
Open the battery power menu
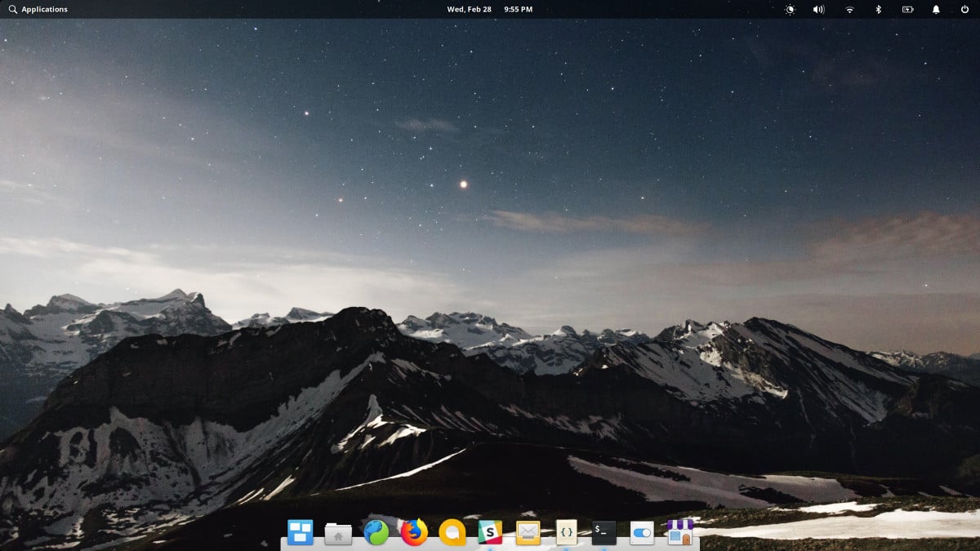pyautogui.click(x=908, y=10)
